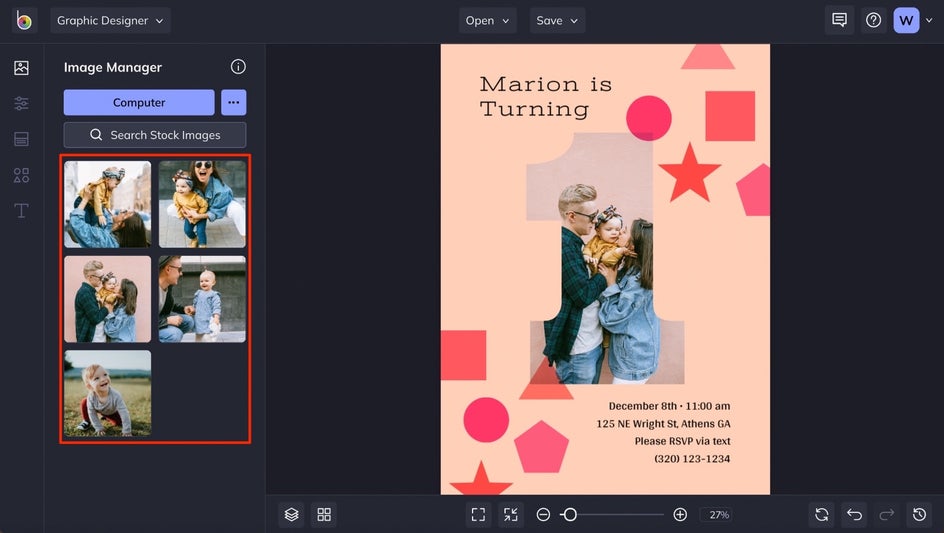Viewport: 944px width, 533px height.
Task: Click the fit to screen icon
Action: click(478, 514)
